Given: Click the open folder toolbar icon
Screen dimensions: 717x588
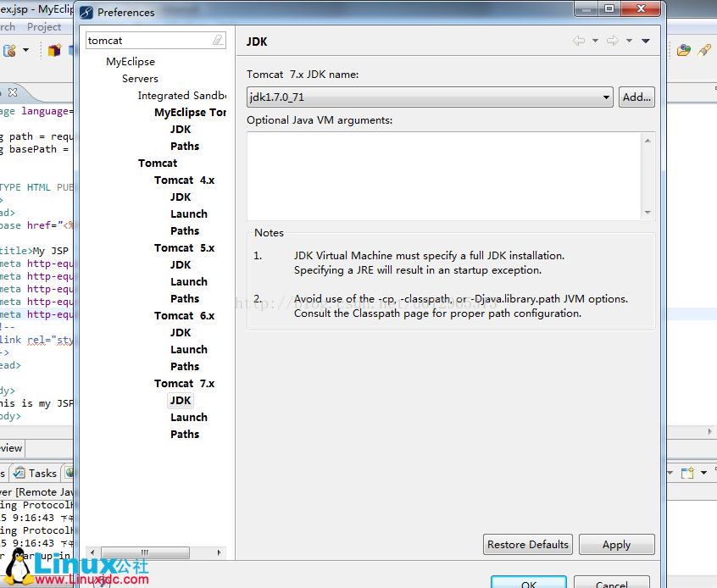Looking at the screenshot, I should click(683, 50).
